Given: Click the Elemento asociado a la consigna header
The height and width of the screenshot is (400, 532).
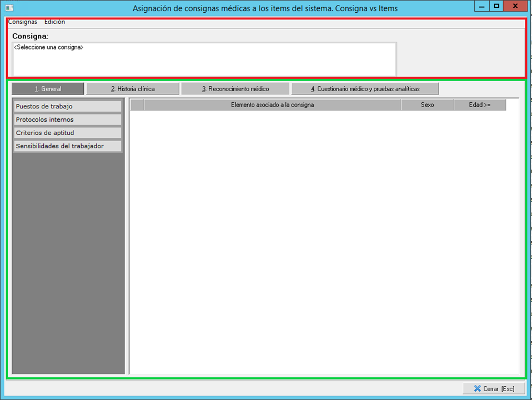Looking at the screenshot, I should click(272, 105).
